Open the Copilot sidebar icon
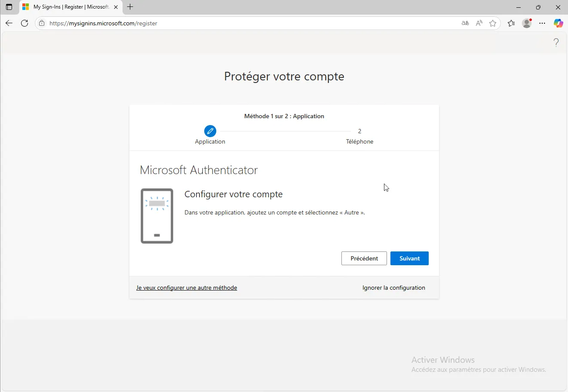Screen dimensions: 568x392 [x=558, y=23]
